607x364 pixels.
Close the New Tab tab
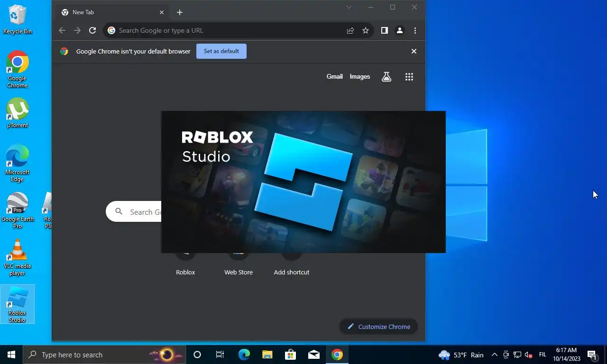162,12
